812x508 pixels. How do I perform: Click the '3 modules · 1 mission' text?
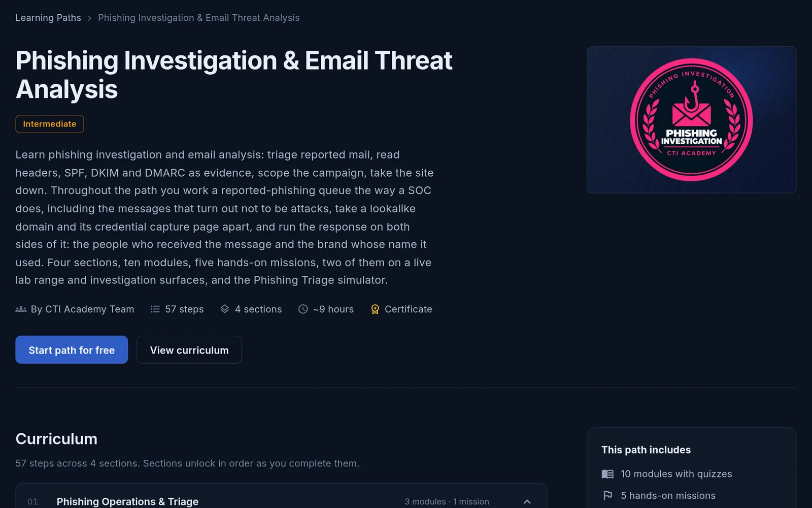[447, 501]
